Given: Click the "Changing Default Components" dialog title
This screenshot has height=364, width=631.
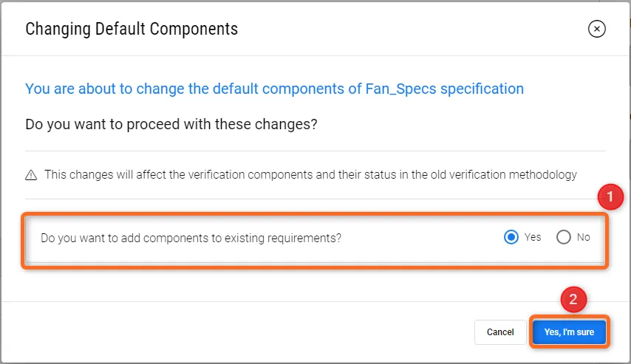Looking at the screenshot, I should coord(132,30).
